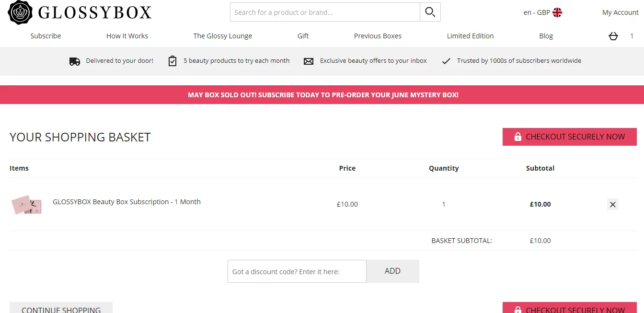Screen dimensions: 644x313
Task: Click the delivery truck icon
Action: [x=75, y=61]
